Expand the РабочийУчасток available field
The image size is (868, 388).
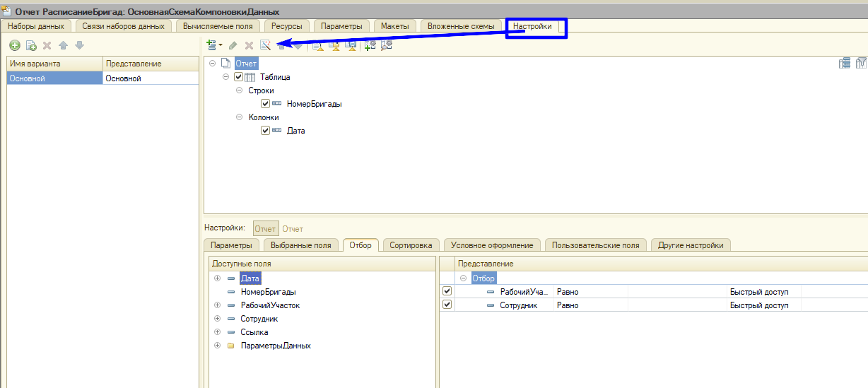(218, 305)
